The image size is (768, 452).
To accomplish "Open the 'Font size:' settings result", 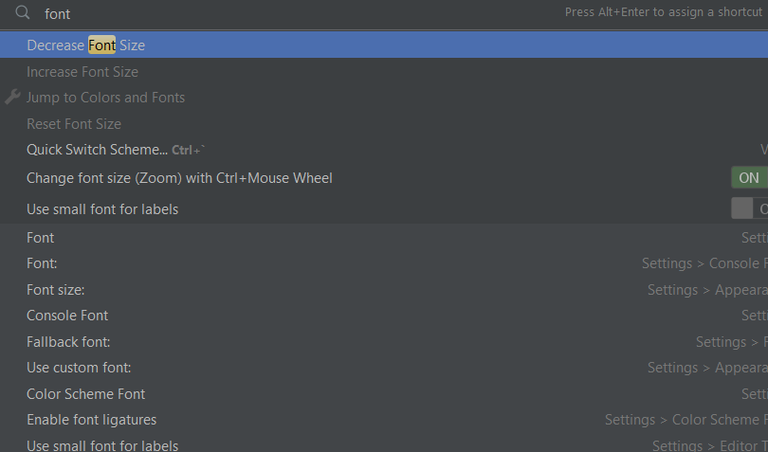I will pos(56,289).
